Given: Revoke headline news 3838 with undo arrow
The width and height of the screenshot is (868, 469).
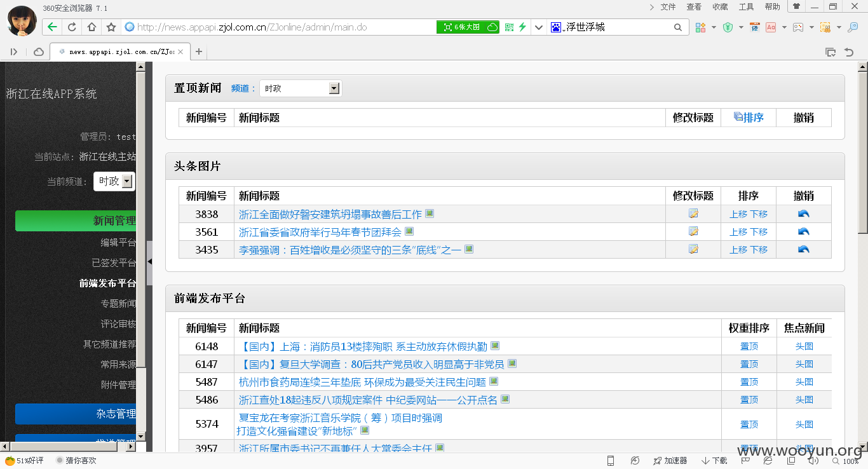Looking at the screenshot, I should click(x=804, y=214).
